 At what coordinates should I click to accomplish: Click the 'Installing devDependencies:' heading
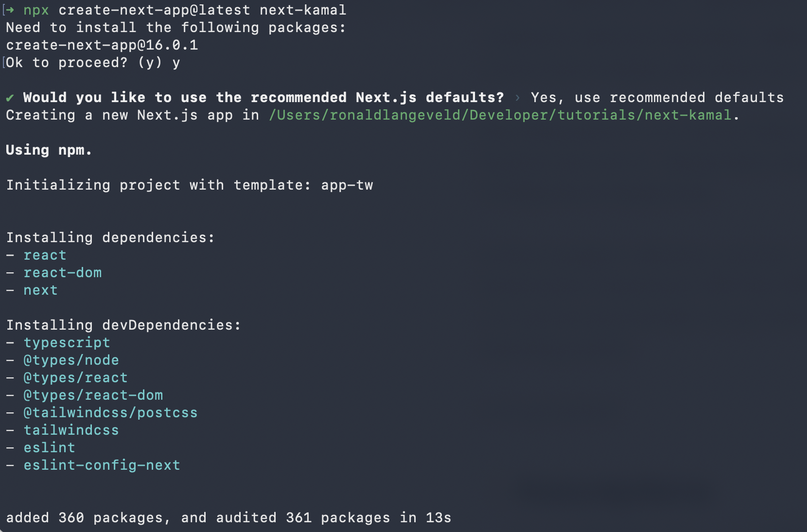pyautogui.click(x=123, y=325)
